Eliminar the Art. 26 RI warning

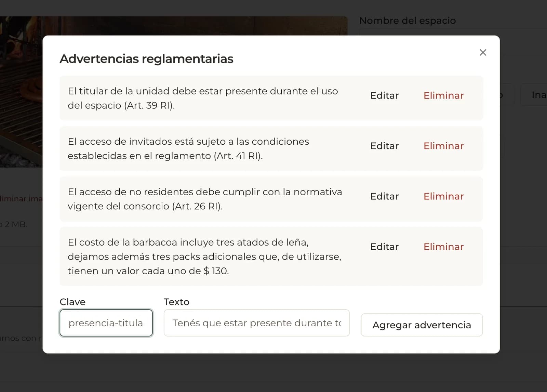point(443,196)
